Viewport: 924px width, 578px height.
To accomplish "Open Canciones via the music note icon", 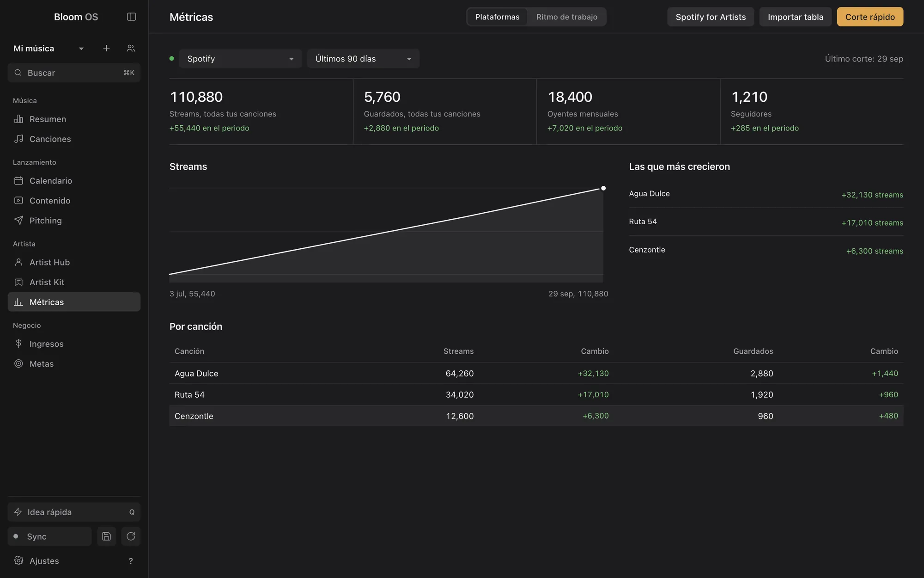I will pyautogui.click(x=18, y=139).
